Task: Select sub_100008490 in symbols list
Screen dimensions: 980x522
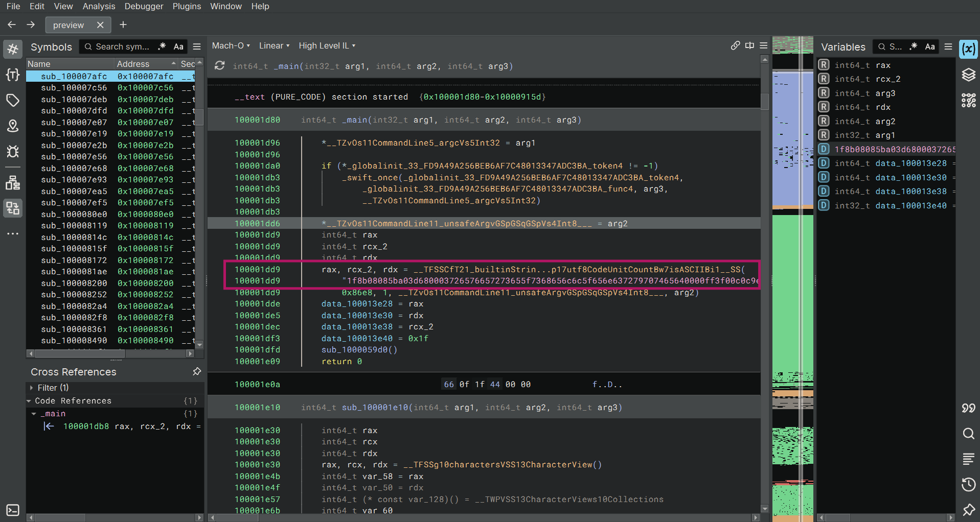Action: point(110,341)
